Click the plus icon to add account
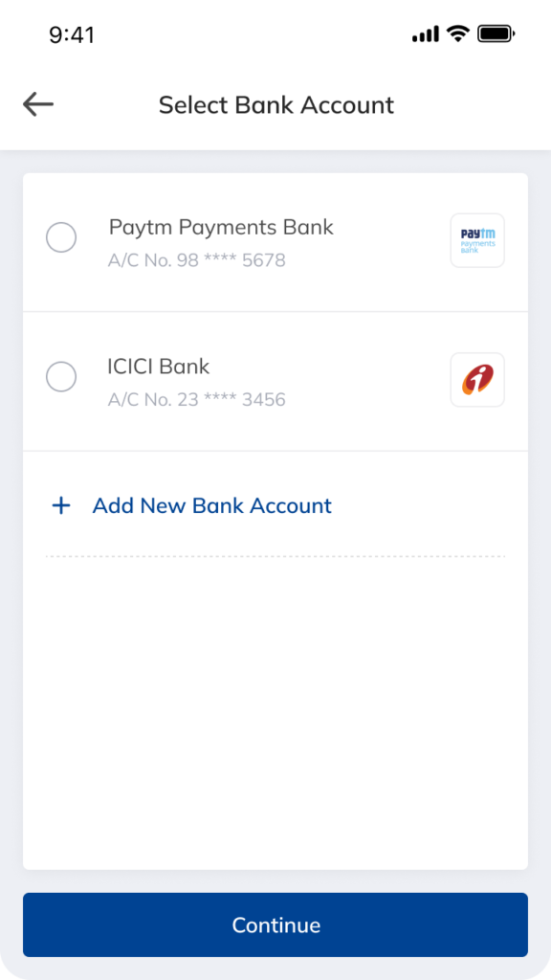551x980 pixels. (x=60, y=505)
